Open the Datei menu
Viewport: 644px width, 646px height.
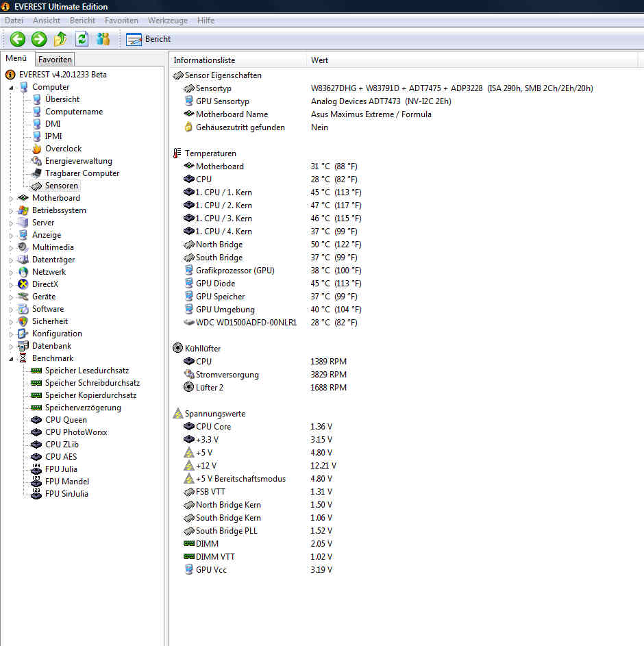[x=14, y=20]
